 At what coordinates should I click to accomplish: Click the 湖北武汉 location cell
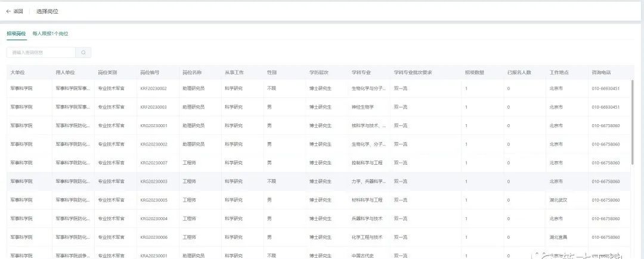pyautogui.click(x=559, y=200)
